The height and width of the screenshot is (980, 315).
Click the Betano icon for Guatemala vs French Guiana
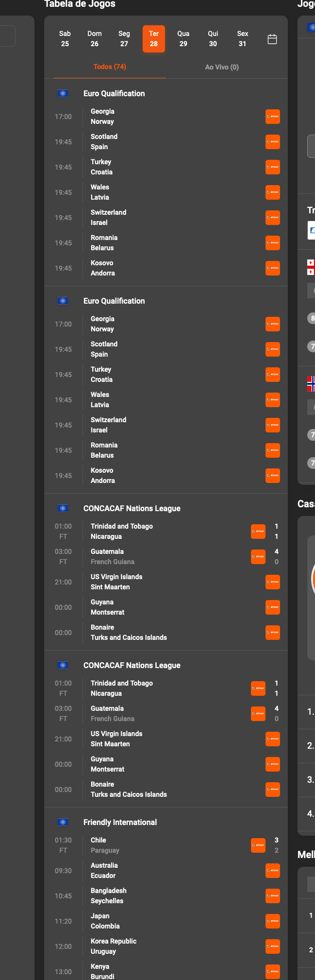258,557
